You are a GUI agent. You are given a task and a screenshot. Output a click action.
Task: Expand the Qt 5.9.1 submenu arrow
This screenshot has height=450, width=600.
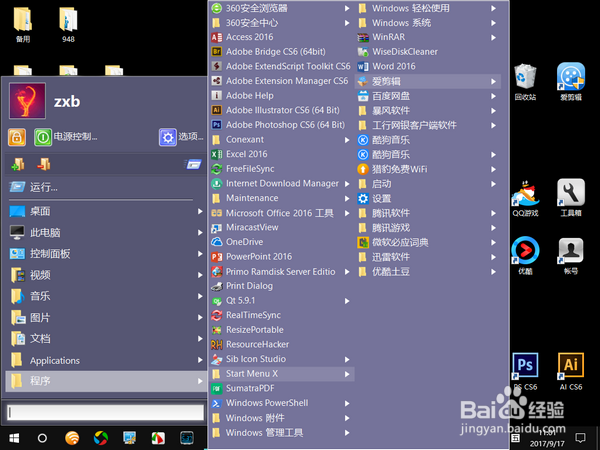click(x=347, y=301)
